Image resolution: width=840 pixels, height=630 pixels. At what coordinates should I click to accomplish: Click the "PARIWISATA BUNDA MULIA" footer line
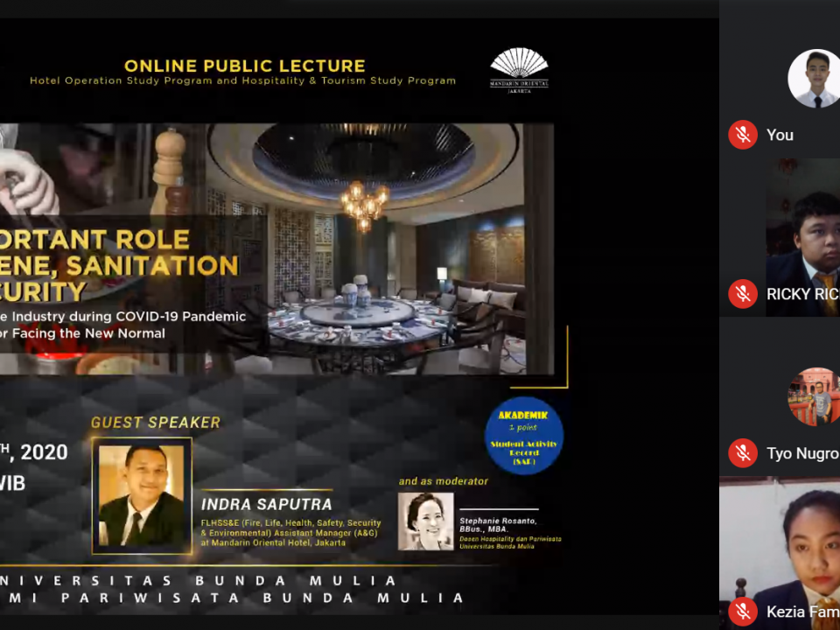[262, 598]
